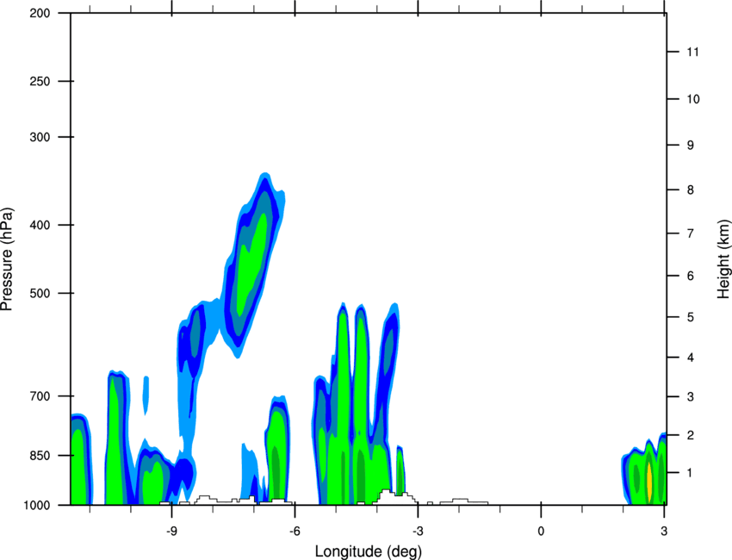732x560 pixels.
Task: Click the "Height (km)" axis title
Action: 723,258
